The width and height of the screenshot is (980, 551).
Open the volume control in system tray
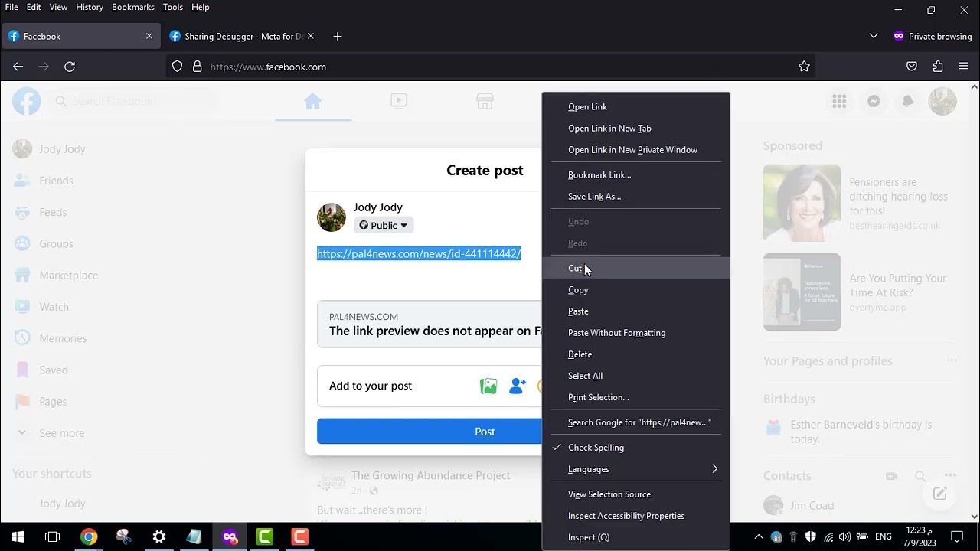844,536
